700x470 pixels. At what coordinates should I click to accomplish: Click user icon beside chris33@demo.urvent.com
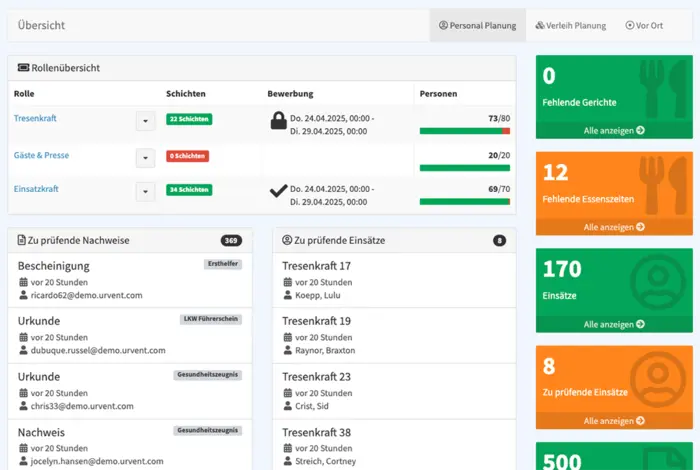click(x=23, y=406)
